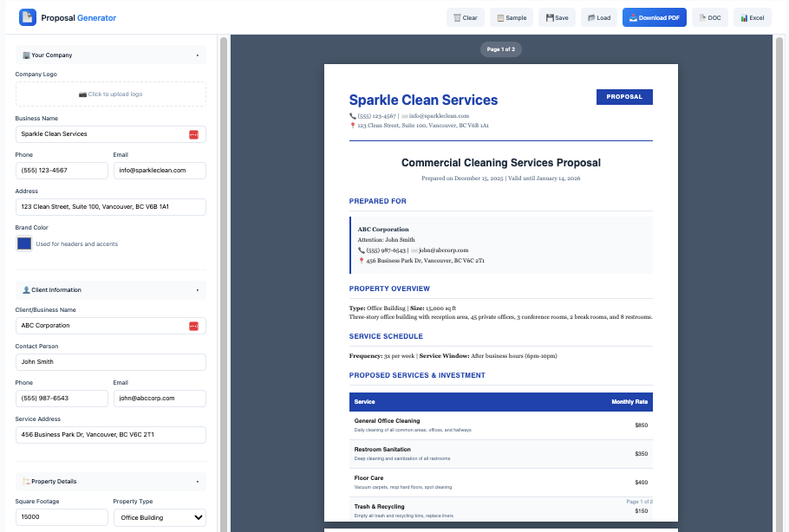Click the Brand Color swatch
The height and width of the screenshot is (532, 789).
point(23,244)
